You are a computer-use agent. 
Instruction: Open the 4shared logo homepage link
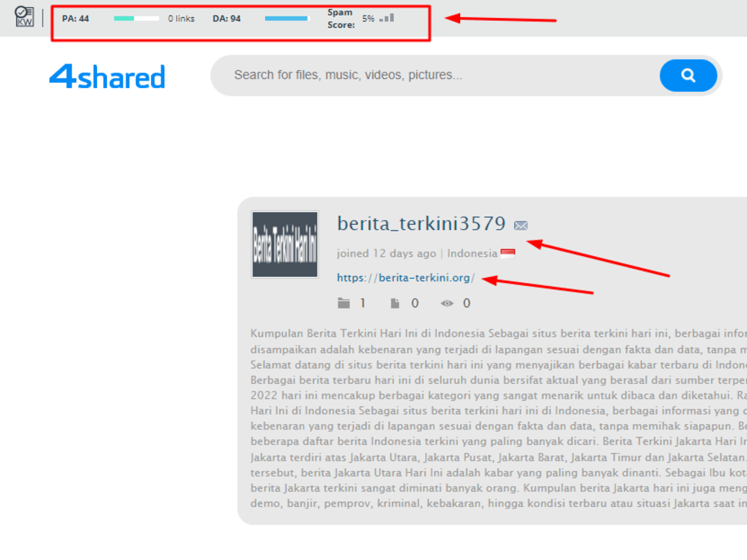pyautogui.click(x=107, y=77)
